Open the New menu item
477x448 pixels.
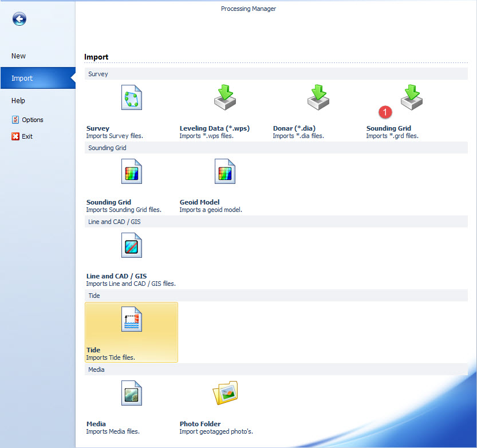(x=19, y=56)
